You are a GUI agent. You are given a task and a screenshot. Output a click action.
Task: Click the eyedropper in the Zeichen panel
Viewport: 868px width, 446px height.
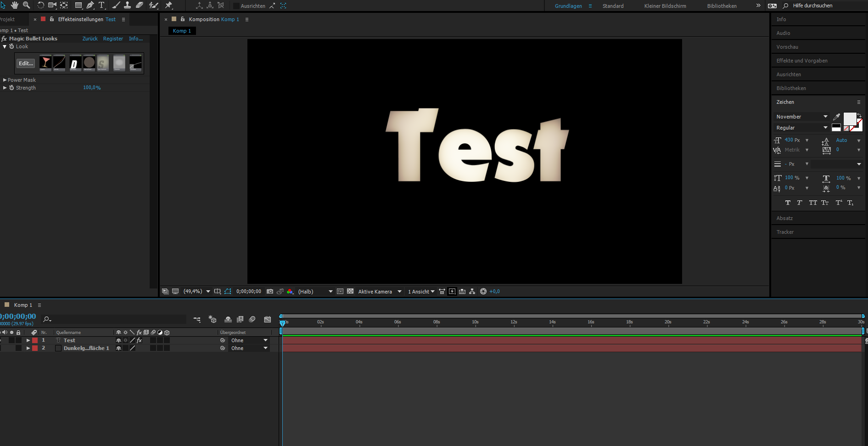pos(836,117)
